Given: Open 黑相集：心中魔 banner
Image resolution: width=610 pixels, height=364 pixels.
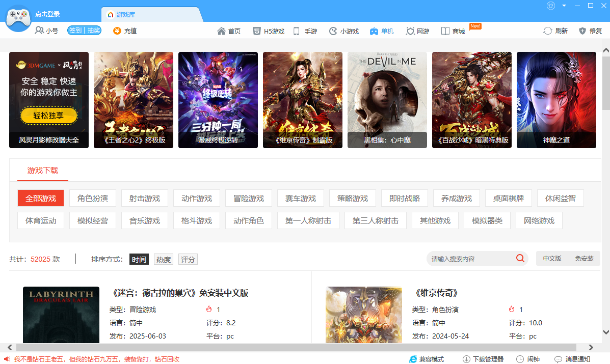Looking at the screenshot, I should (x=387, y=100).
